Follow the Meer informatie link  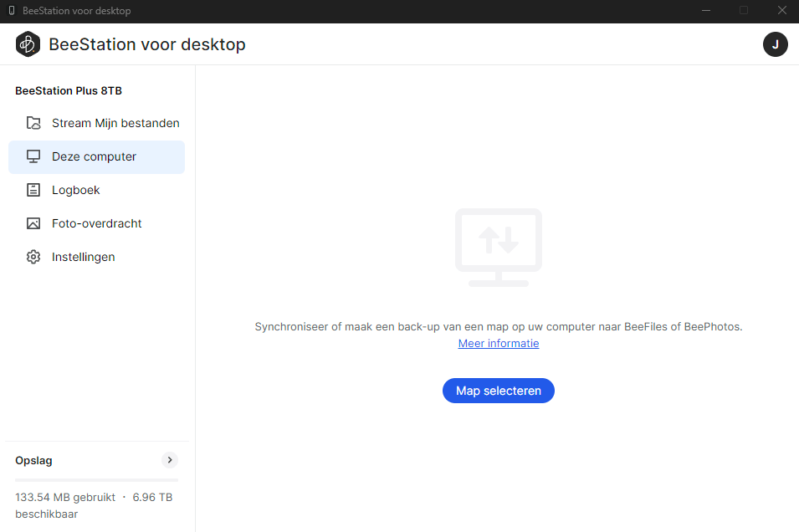click(499, 344)
